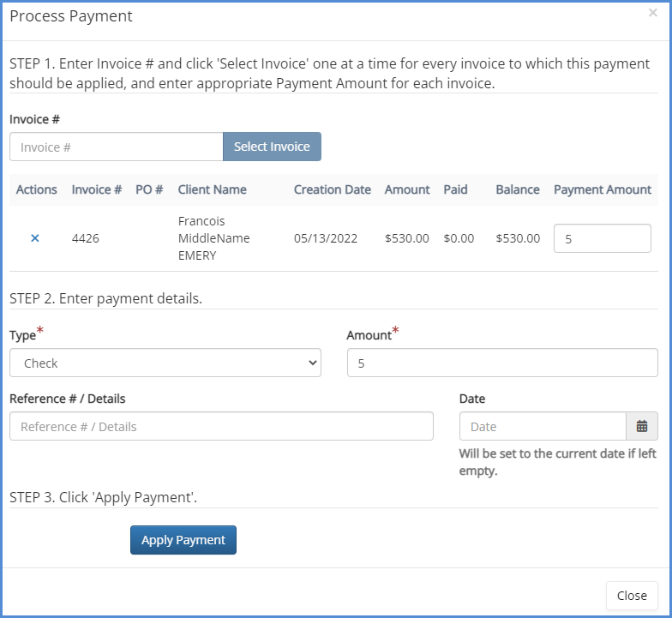Remove invoice 4426 using the X icon
Image resolution: width=672 pixels, height=618 pixels.
pos(35,238)
